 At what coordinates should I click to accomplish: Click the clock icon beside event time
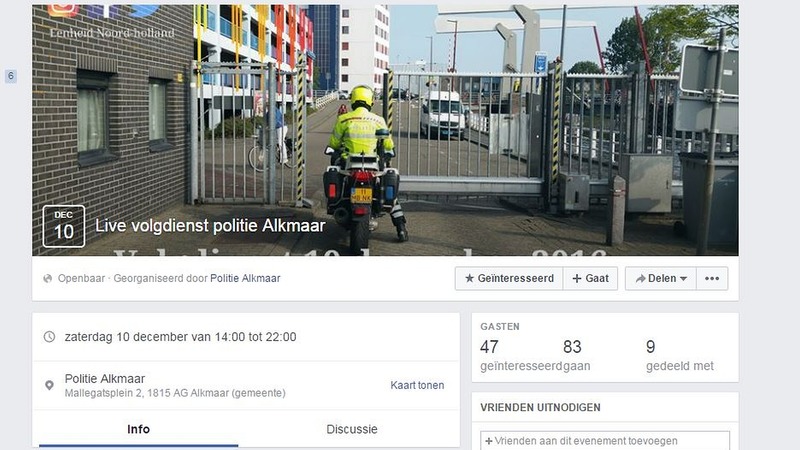[49, 337]
